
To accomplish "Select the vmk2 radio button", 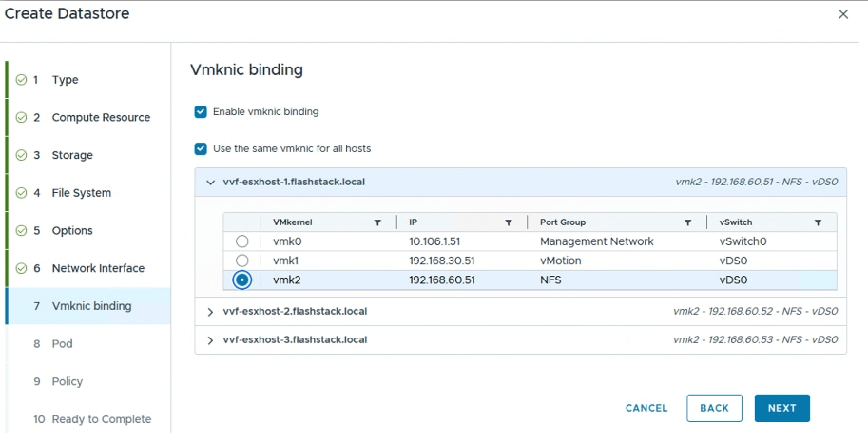I will click(x=241, y=280).
